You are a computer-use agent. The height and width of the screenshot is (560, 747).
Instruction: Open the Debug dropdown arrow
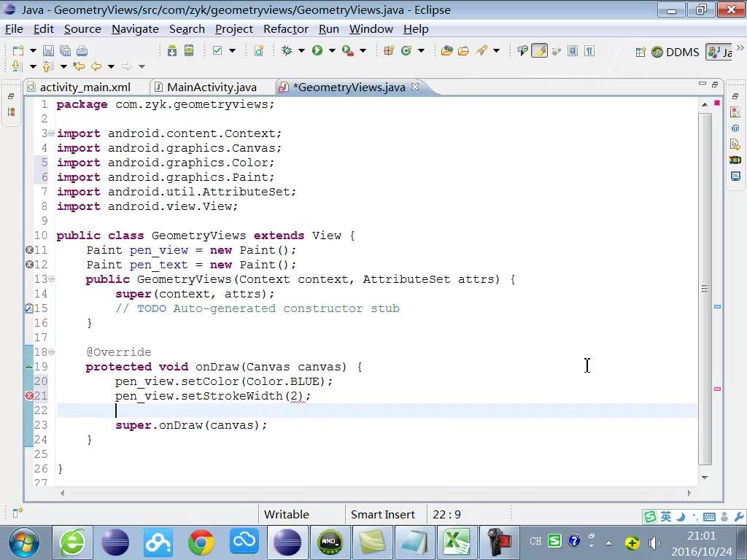(x=301, y=50)
